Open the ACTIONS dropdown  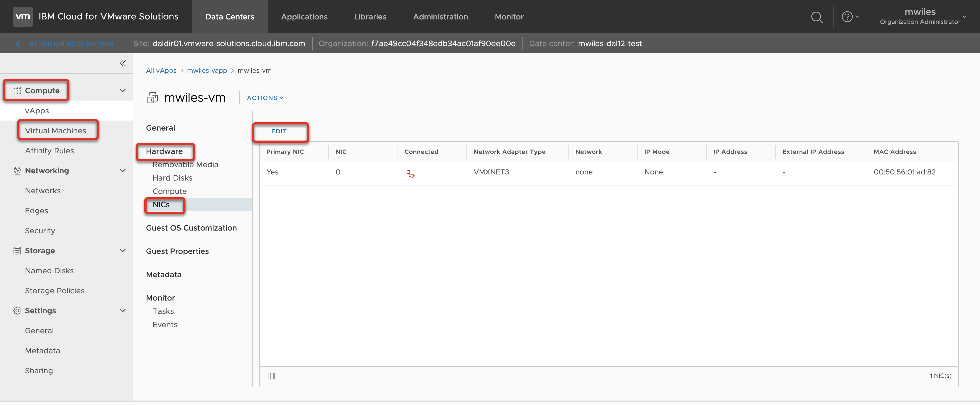[x=265, y=98]
